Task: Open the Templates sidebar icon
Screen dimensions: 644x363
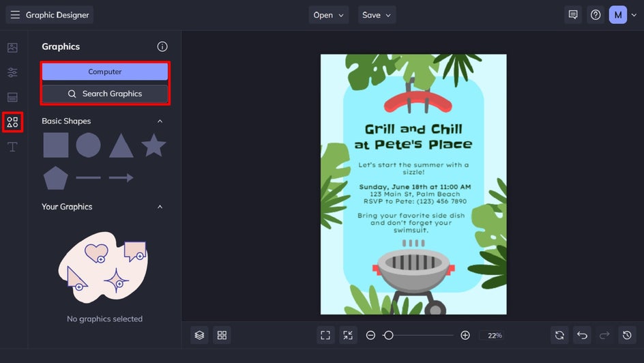Action: coord(12,98)
